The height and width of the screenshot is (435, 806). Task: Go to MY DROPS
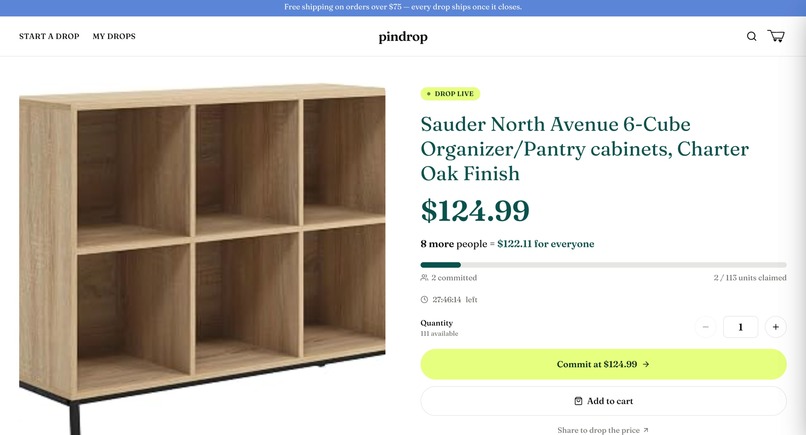click(114, 36)
